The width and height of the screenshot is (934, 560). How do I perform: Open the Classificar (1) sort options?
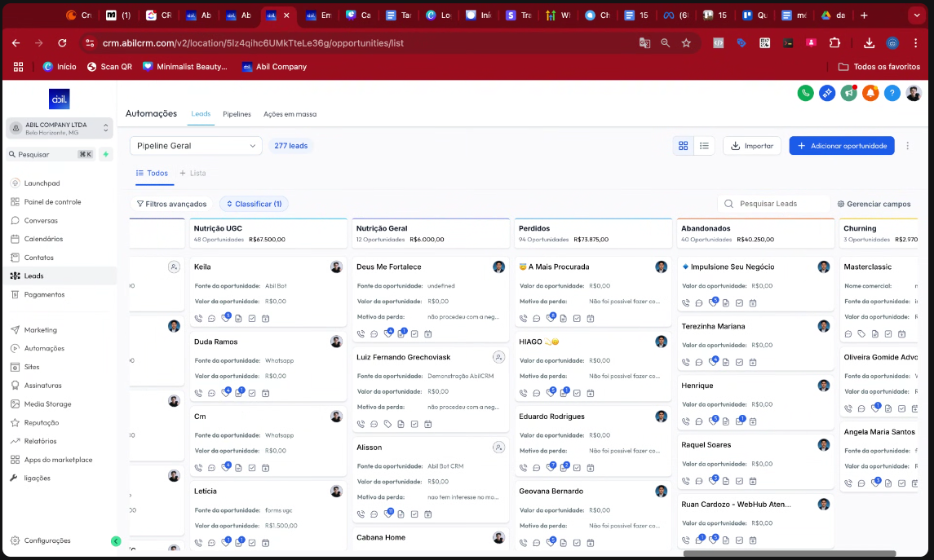(x=254, y=204)
